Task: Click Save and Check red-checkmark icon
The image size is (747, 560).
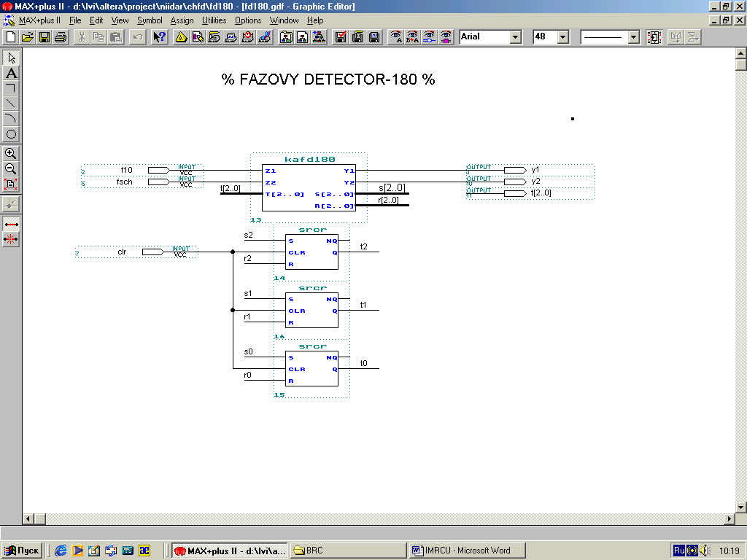Action: pos(341,37)
